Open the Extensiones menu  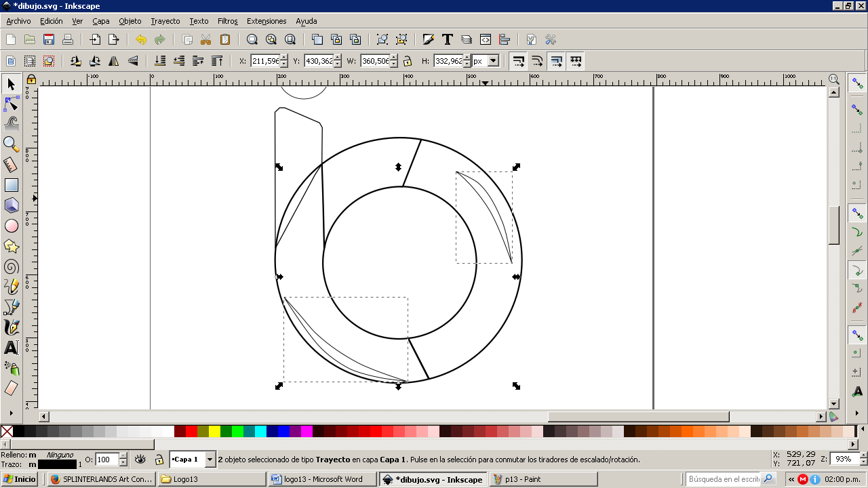pos(267,21)
